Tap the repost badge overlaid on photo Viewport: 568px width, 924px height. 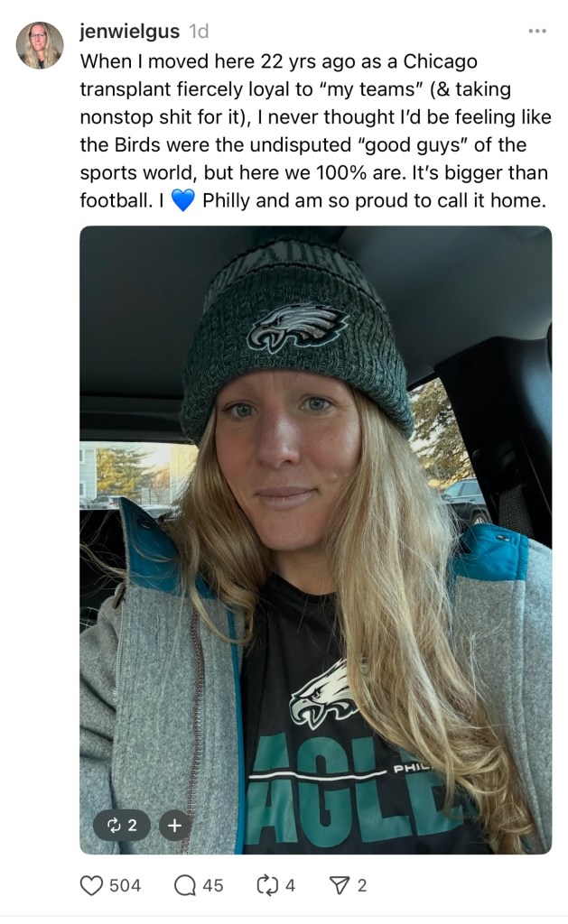(x=121, y=824)
